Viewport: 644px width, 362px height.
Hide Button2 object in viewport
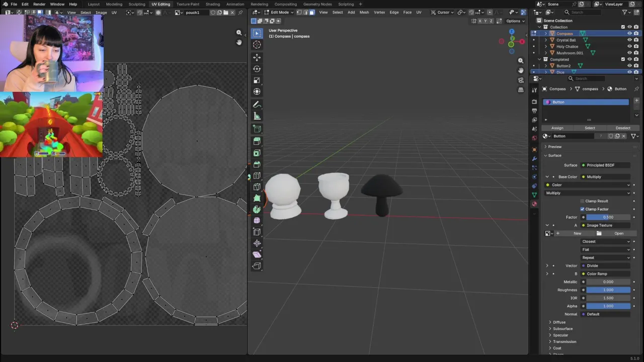[x=629, y=65]
